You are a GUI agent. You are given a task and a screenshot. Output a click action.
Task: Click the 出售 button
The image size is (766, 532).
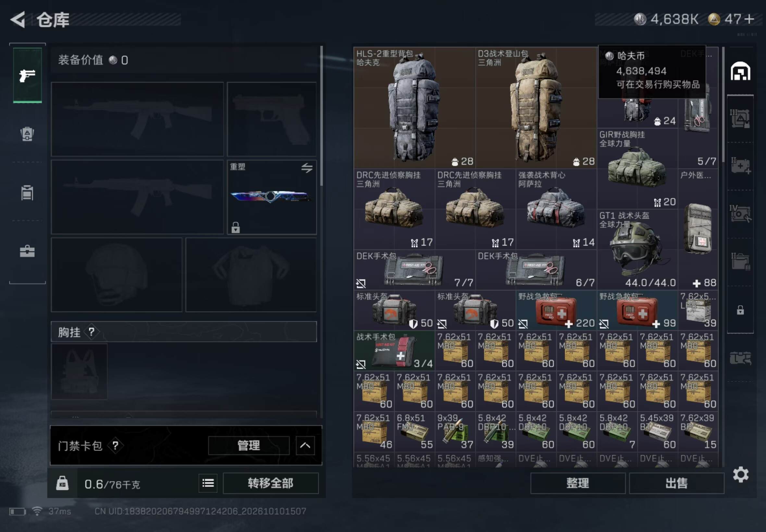[x=676, y=483]
